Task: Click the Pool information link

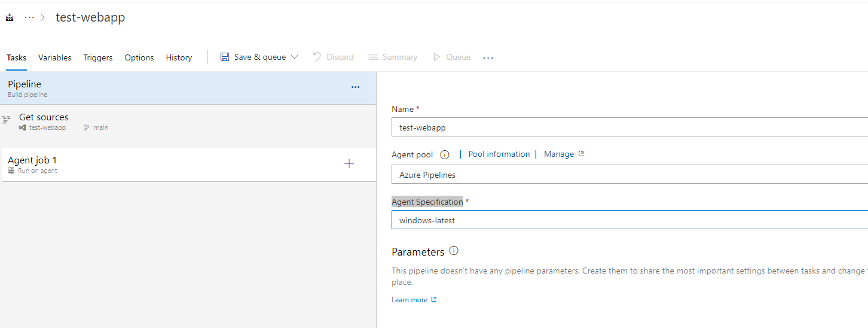Action: click(x=499, y=154)
